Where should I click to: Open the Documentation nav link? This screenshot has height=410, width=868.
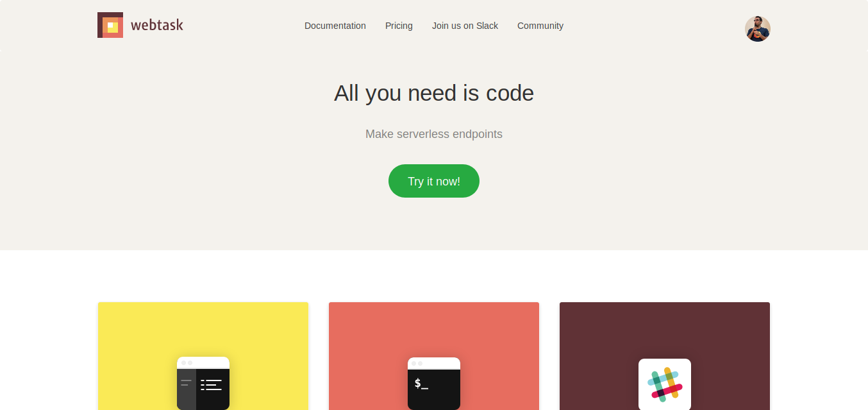click(x=335, y=26)
